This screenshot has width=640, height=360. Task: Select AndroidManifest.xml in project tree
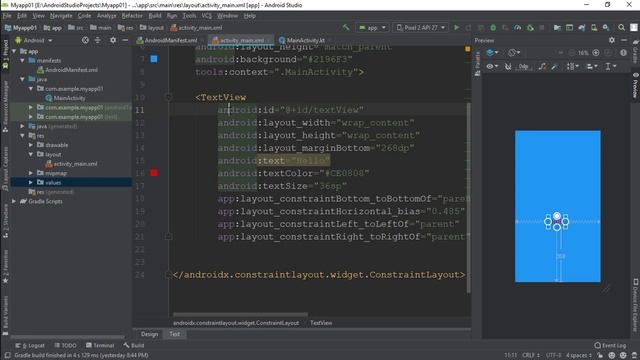[x=67, y=70]
